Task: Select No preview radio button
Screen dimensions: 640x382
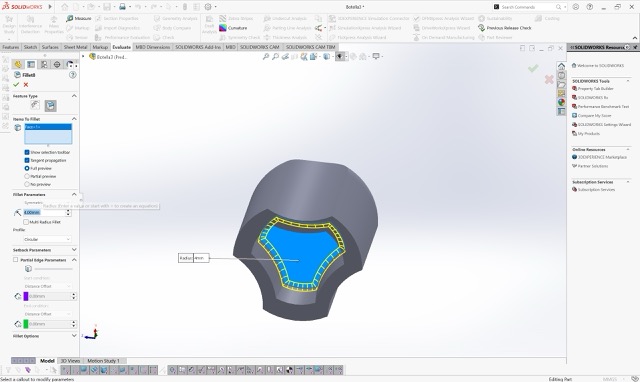Action: (27, 184)
